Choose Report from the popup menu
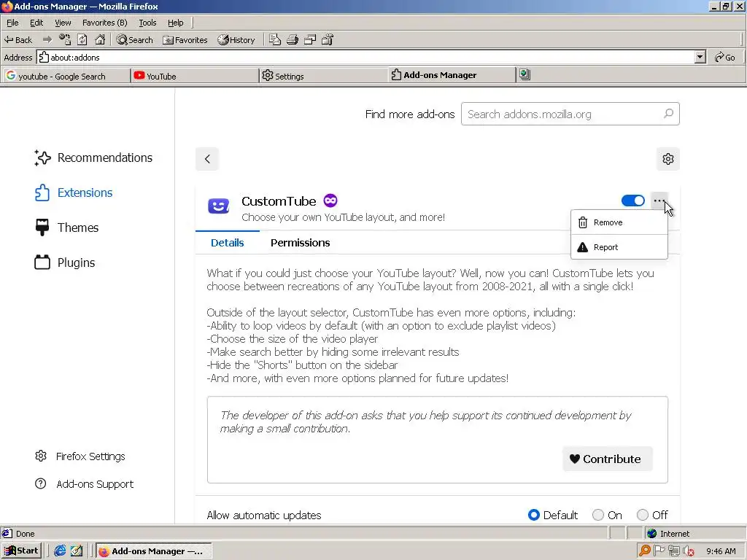 coord(619,247)
